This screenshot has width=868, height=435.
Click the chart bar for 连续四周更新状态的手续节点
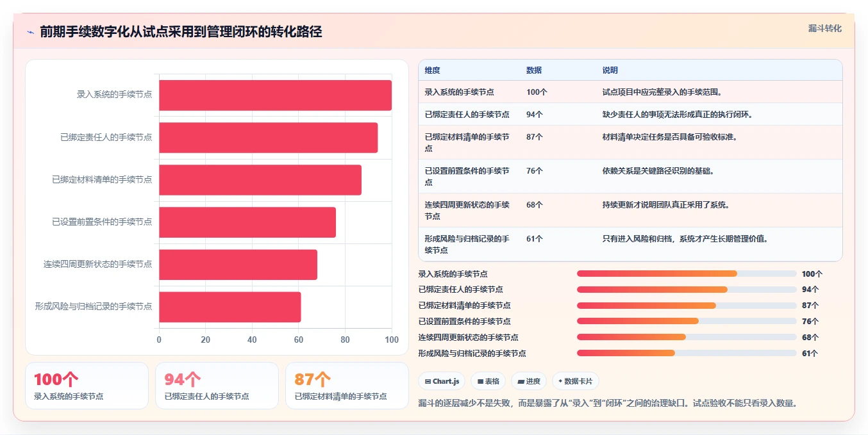point(238,265)
